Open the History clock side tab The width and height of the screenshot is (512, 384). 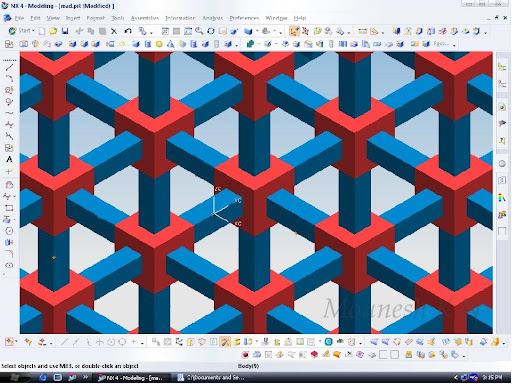[x=502, y=164]
